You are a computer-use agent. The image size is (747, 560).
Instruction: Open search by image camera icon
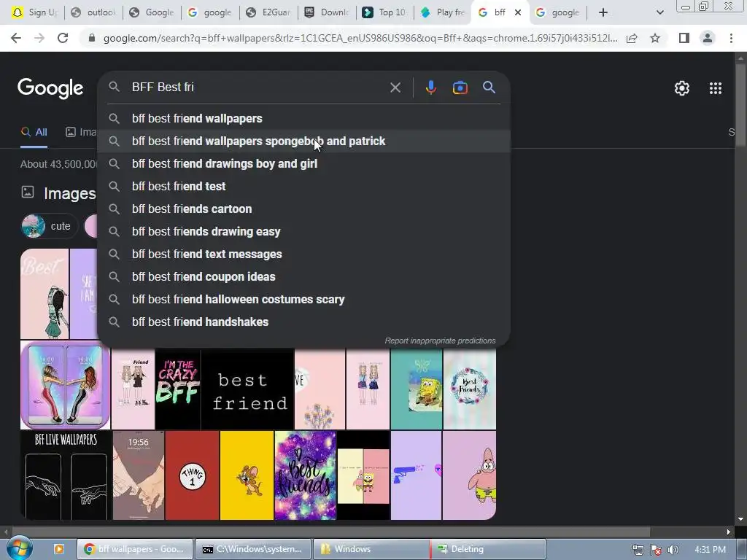(460, 87)
